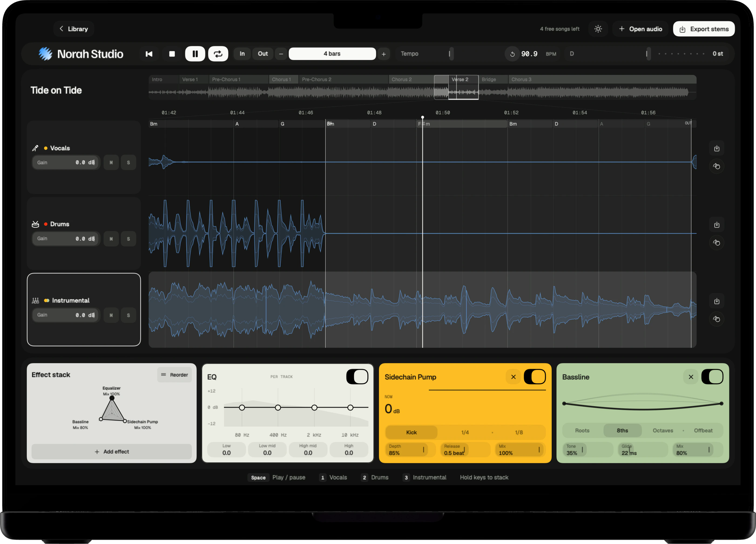The image size is (756, 544).
Task: Solo the Instrumental track
Action: click(x=128, y=315)
